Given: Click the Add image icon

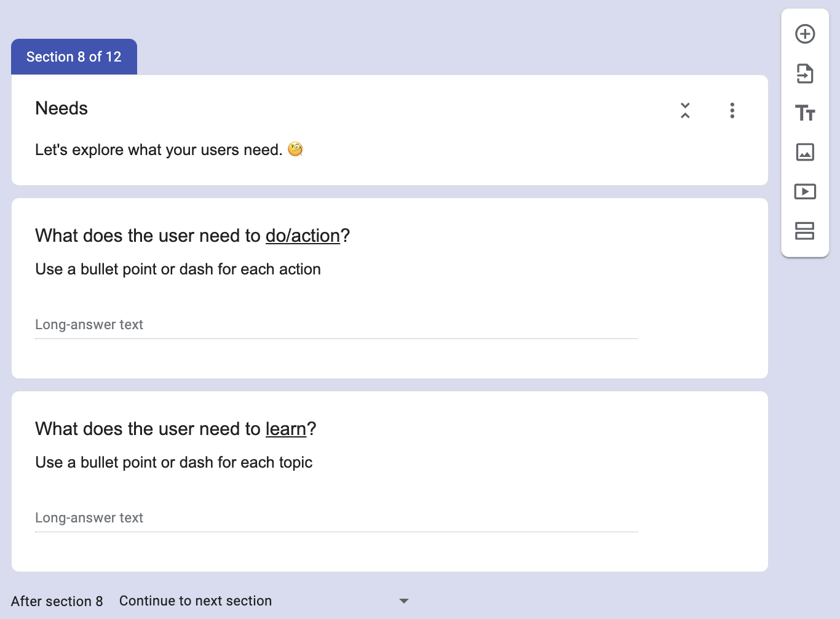Looking at the screenshot, I should [805, 152].
